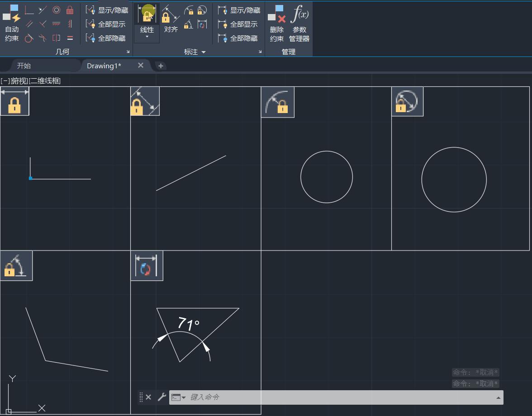
Task: Expand the 线性 linear dimension dropdown
Action: pyautogui.click(x=147, y=36)
